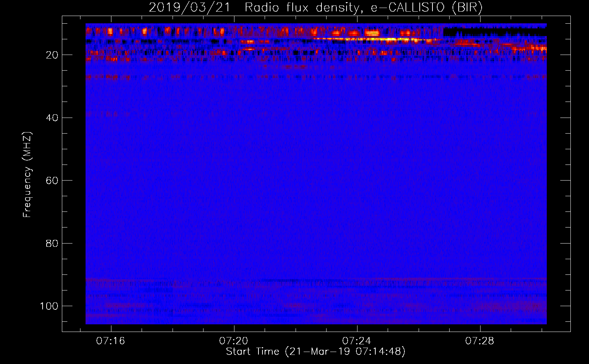Image resolution: width=589 pixels, height=364 pixels.
Task: Click the black data gap at upper right
Action: point(495,32)
